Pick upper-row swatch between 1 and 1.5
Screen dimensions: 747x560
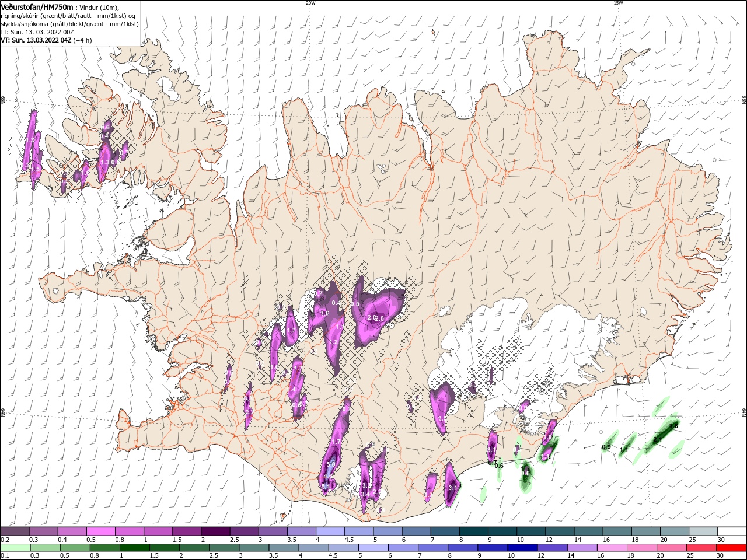pyautogui.click(x=158, y=531)
